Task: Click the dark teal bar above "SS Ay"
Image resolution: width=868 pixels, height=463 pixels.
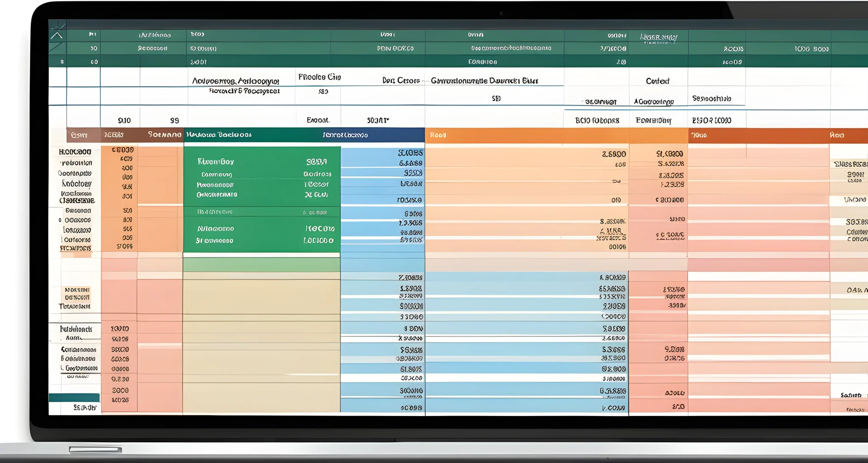Action: tap(74, 397)
